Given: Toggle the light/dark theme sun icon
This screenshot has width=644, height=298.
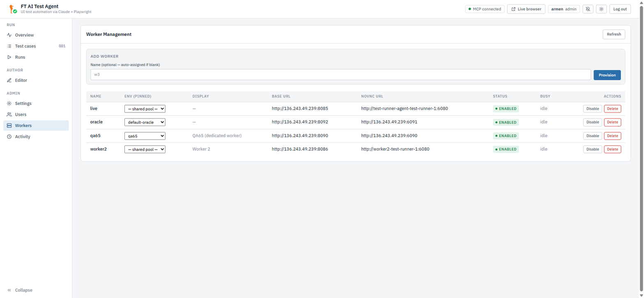Looking at the screenshot, I should (x=601, y=9).
